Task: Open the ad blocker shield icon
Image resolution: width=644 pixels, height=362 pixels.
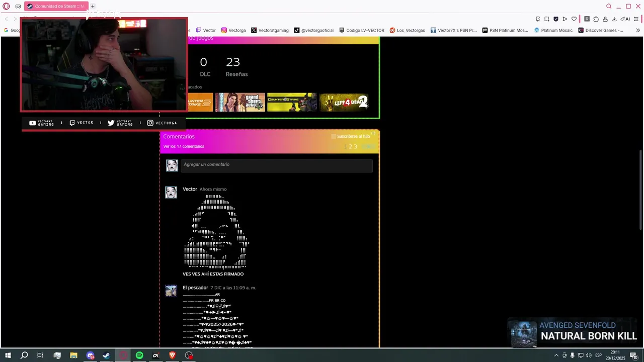Action: (555, 19)
